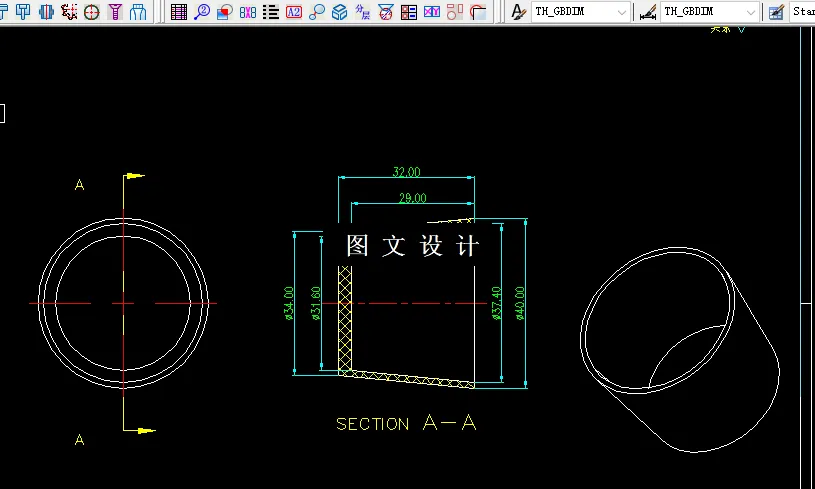Click the blue T-shaped bolt icon
The image size is (815, 489).
23,11
